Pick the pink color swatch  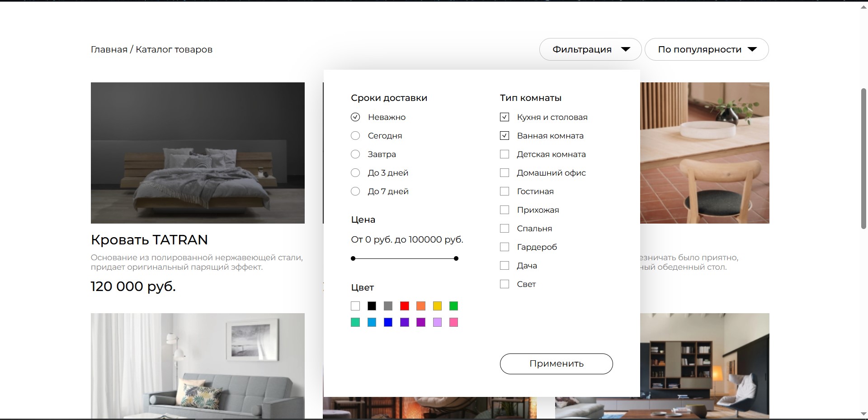click(453, 322)
